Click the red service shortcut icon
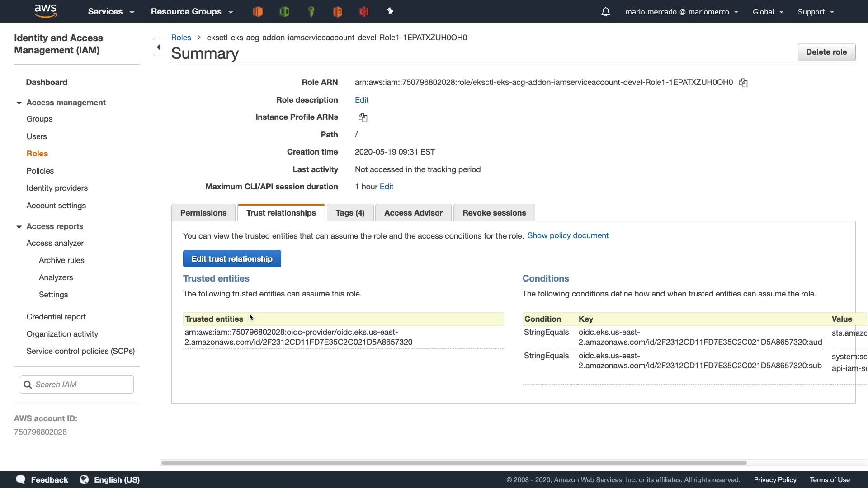Viewport: 868px width, 488px height. [364, 12]
